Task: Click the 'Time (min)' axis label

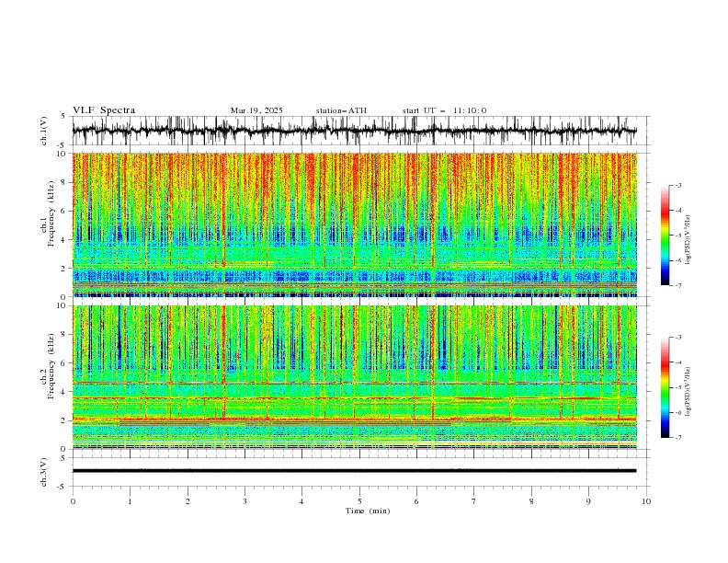Action: tap(368, 511)
